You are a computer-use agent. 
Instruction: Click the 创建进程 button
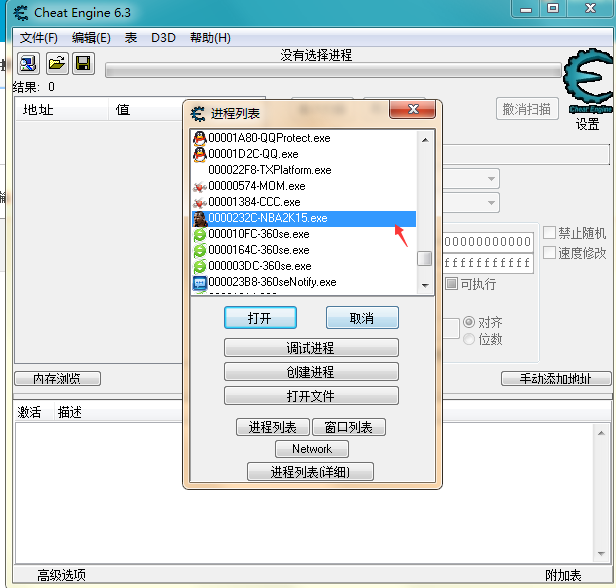pos(311,372)
